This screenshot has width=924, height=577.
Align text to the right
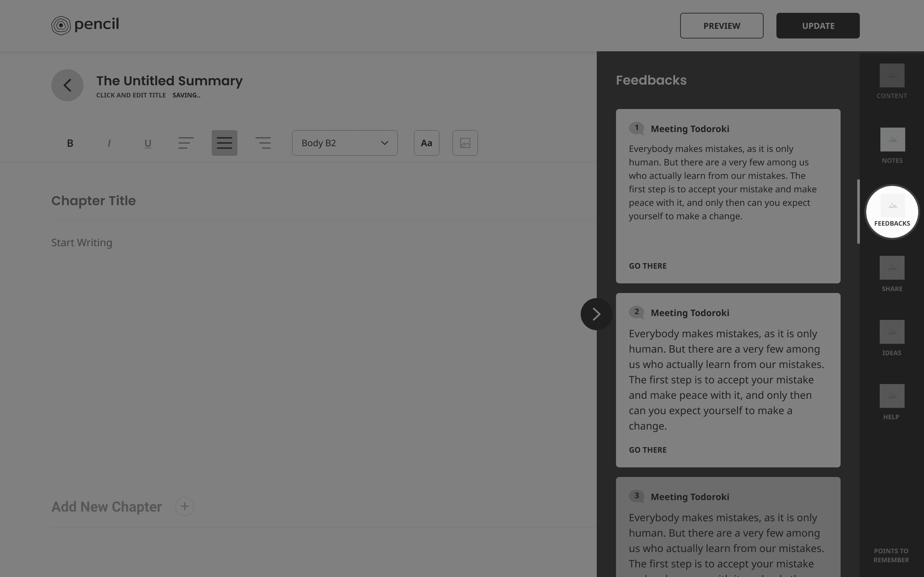pyautogui.click(x=263, y=143)
